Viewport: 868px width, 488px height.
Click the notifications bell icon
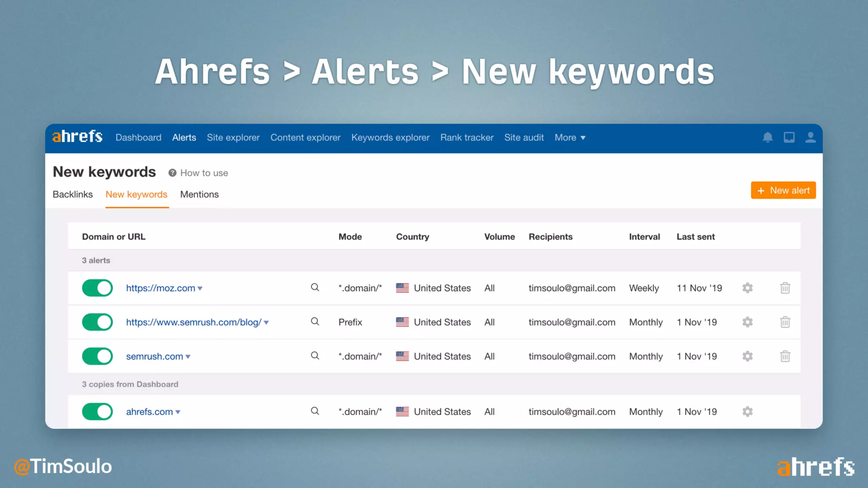pyautogui.click(x=768, y=137)
